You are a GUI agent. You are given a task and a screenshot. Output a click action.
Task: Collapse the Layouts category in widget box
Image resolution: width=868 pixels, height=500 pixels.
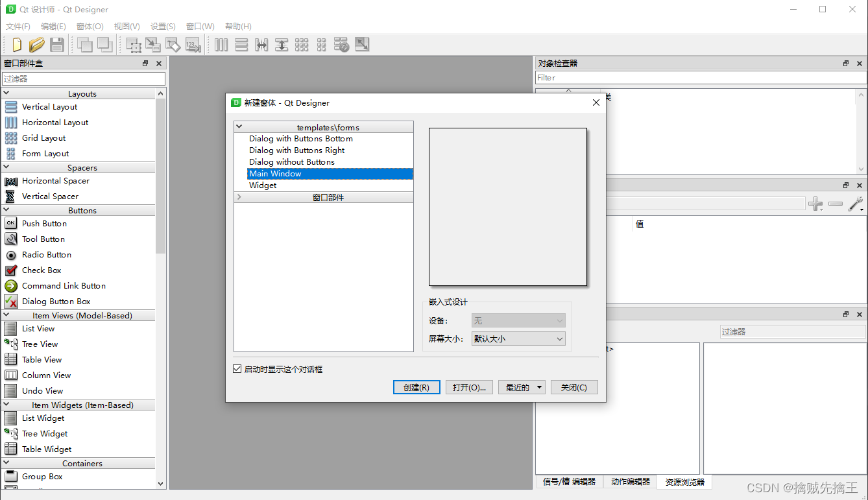[6, 93]
